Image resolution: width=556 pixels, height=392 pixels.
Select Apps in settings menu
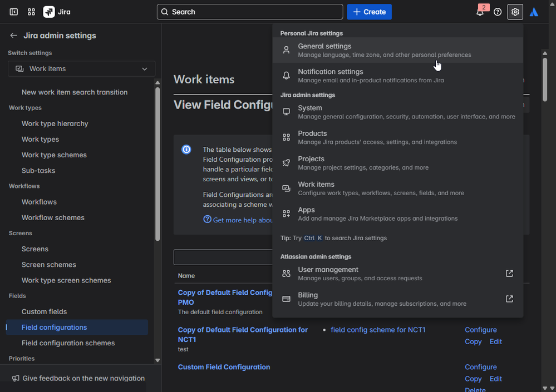pyautogui.click(x=398, y=214)
